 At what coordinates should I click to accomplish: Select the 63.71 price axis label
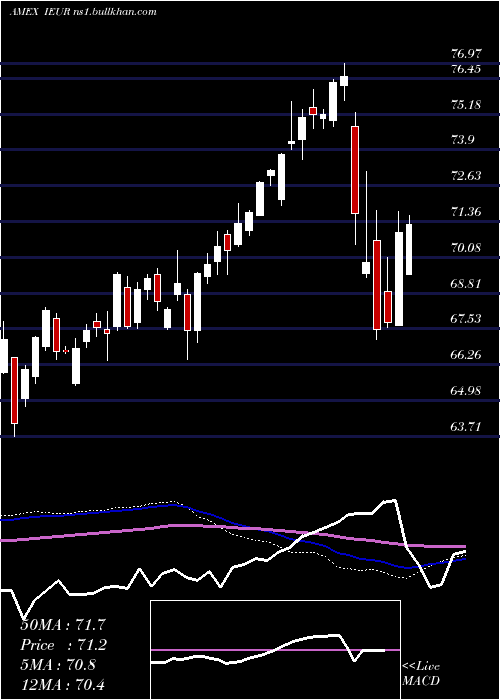pos(467,427)
